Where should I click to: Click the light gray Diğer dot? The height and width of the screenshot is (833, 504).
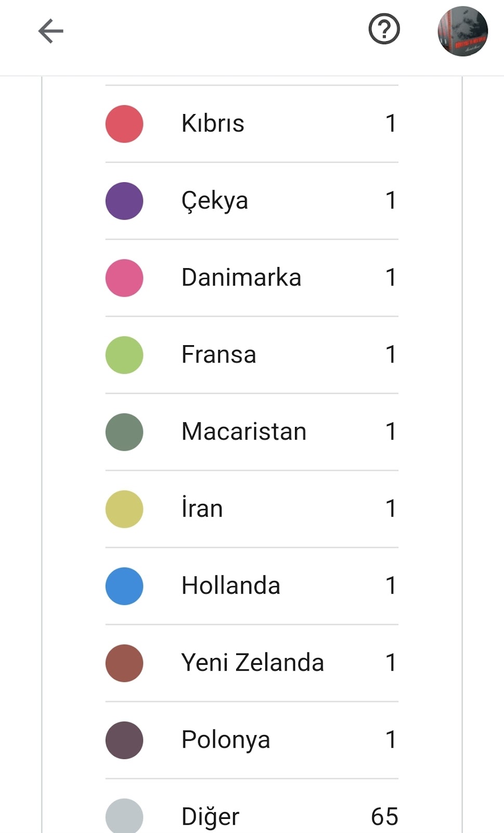(x=124, y=816)
